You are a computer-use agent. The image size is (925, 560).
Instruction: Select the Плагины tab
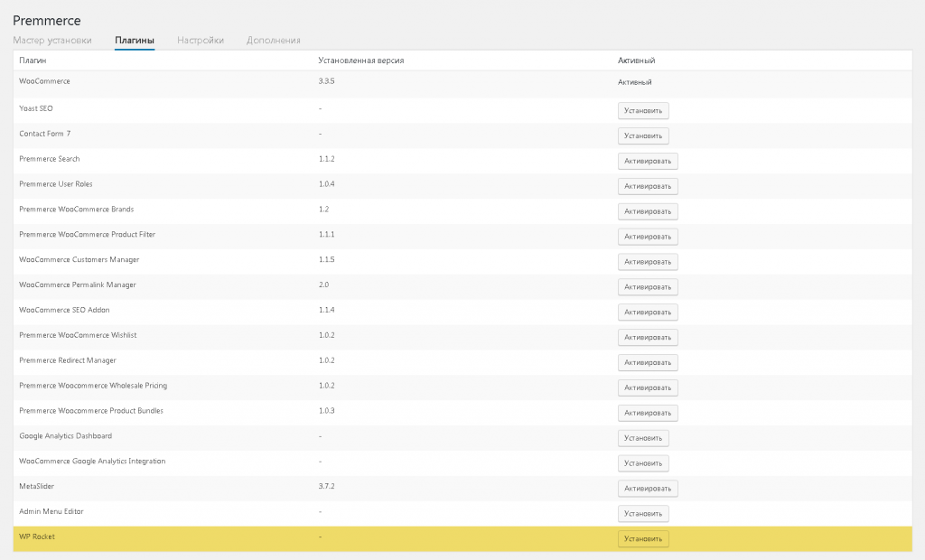tap(135, 40)
